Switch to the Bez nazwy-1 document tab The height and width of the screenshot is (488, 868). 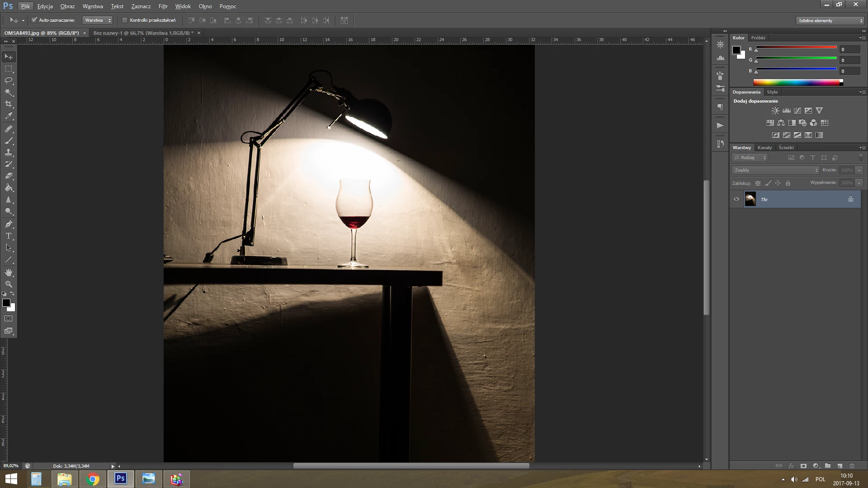click(143, 33)
